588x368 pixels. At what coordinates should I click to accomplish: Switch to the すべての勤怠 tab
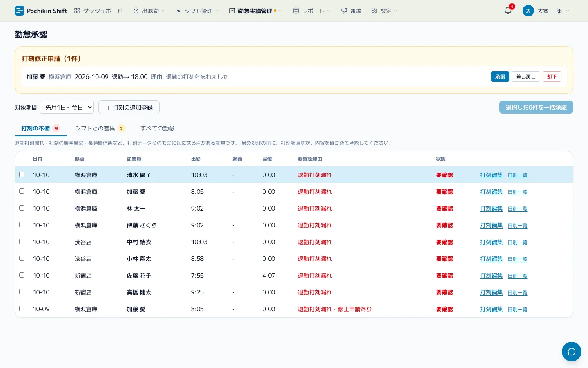coord(158,128)
